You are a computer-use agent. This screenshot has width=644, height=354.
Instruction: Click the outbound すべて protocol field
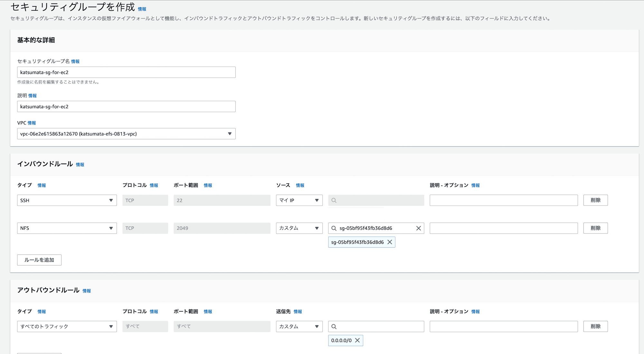(145, 327)
